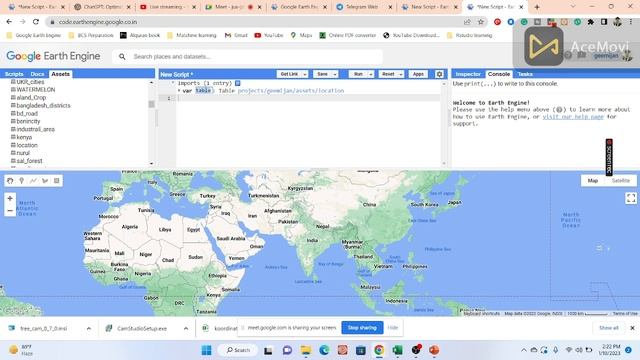Switch to the Tasks tab
The image size is (640, 360).
tap(525, 74)
